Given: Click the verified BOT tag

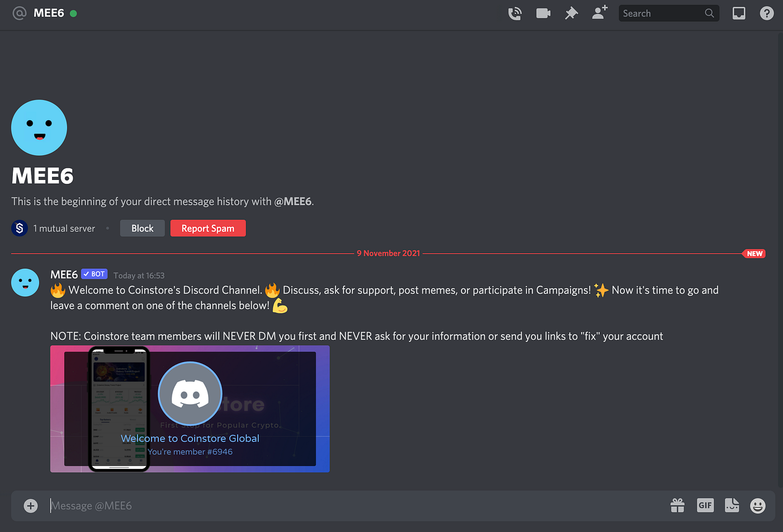Looking at the screenshot, I should pyautogui.click(x=94, y=274).
